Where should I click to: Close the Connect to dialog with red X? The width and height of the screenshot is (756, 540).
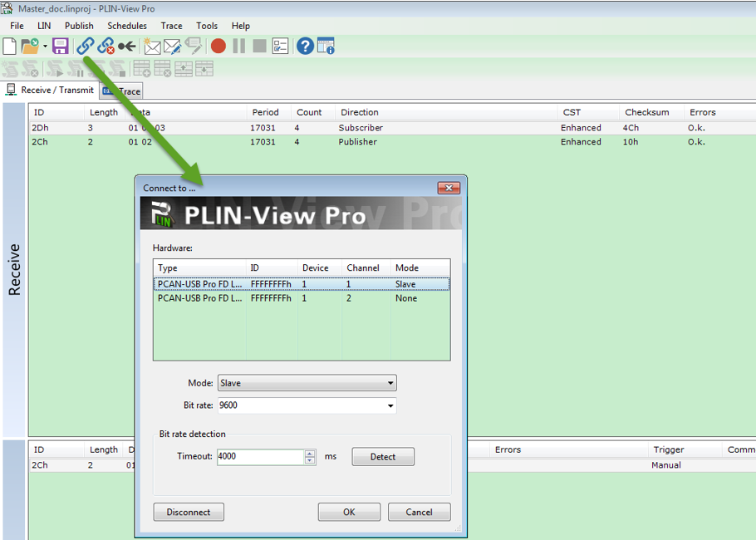point(449,188)
